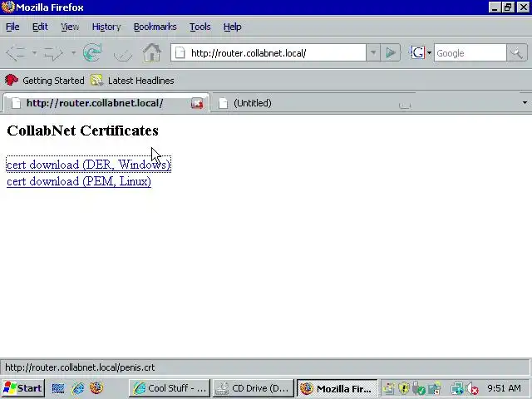Screen dimensions: 532x399
Task: Click the Go arrow beside the address bar
Action: 391,52
